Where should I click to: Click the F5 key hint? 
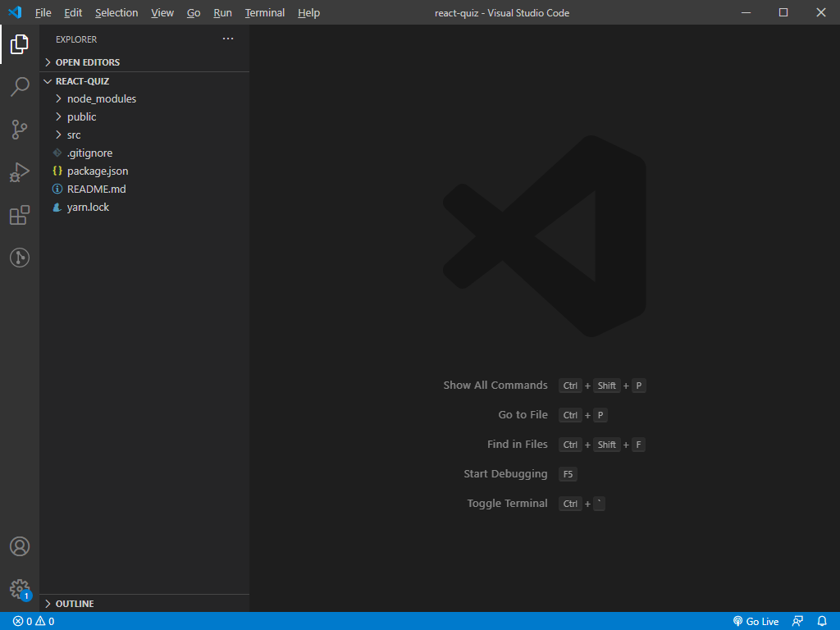tap(568, 474)
